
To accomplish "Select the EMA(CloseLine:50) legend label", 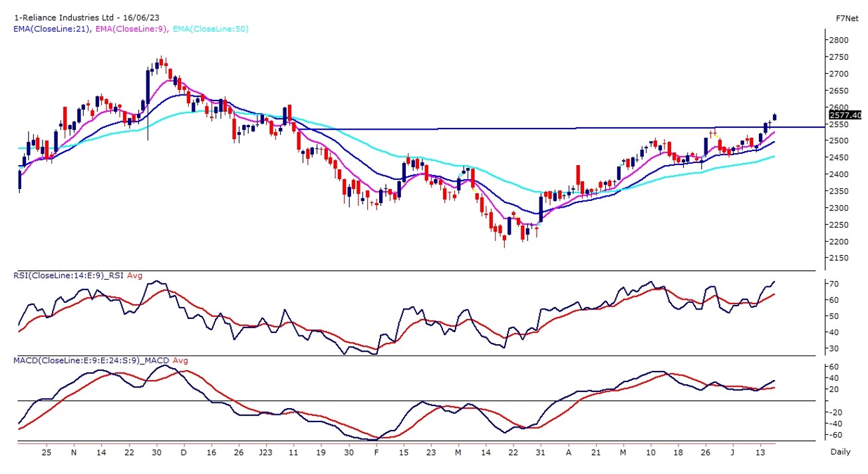I will [x=210, y=29].
